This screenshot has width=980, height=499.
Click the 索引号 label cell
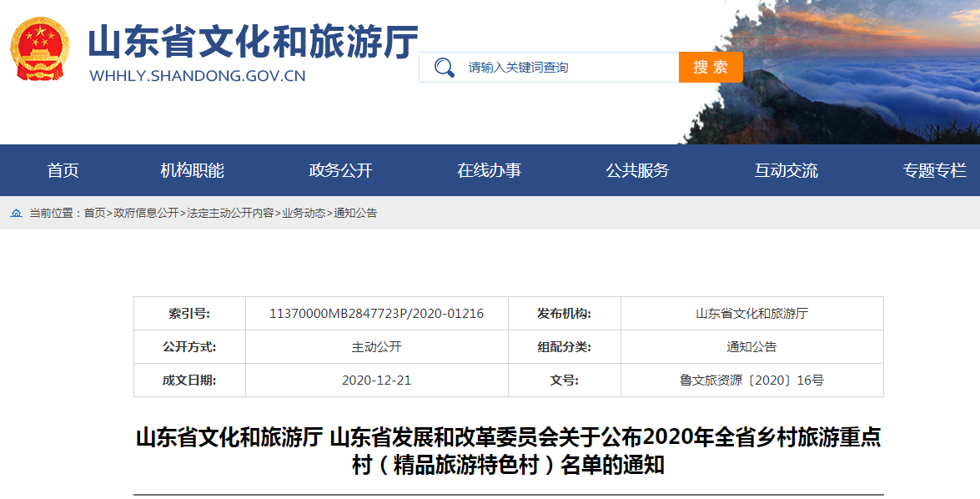pos(189,313)
